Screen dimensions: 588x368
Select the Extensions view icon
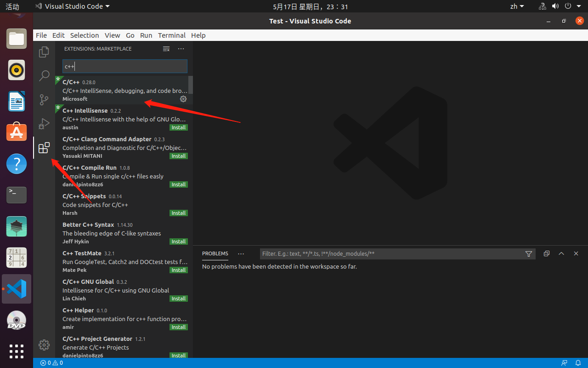44,148
